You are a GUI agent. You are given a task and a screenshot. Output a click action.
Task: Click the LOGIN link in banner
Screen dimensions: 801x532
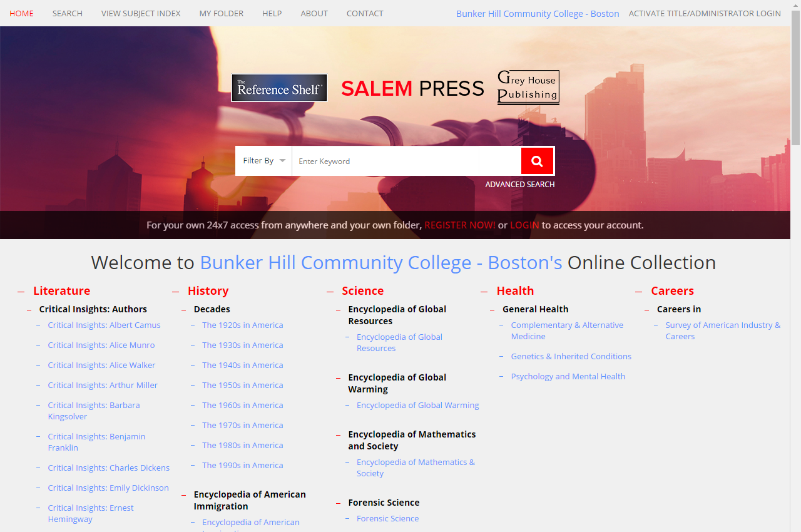pyautogui.click(x=524, y=225)
